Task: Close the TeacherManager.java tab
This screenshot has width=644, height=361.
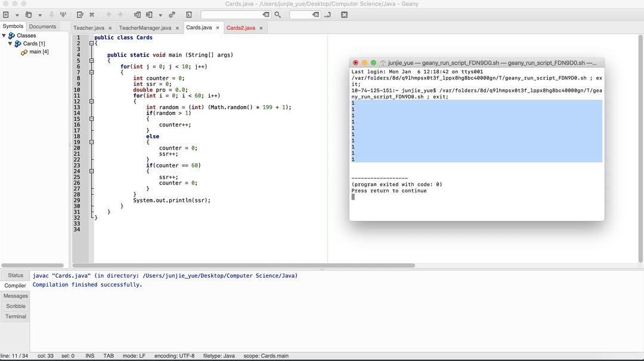Action: point(178,29)
